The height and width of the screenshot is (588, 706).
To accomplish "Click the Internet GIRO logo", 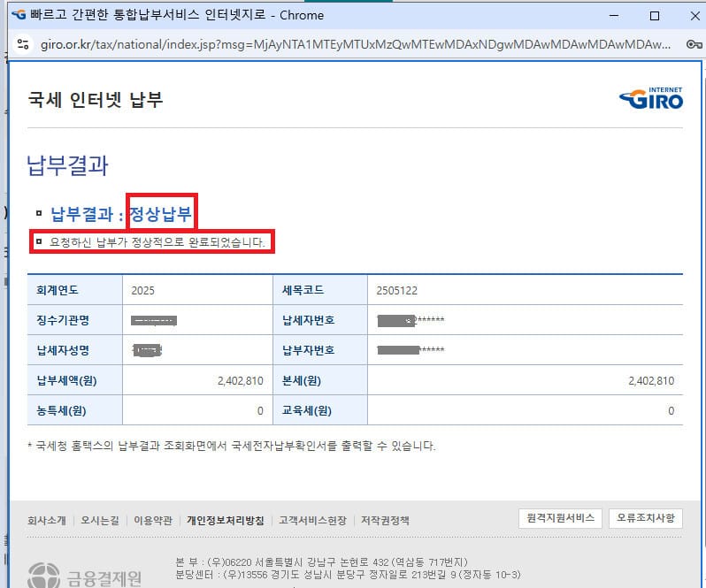I will [651, 98].
